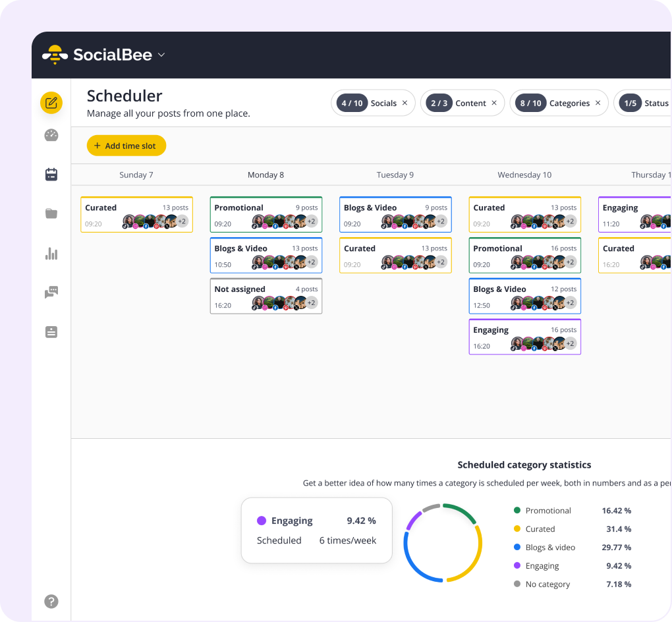This screenshot has height=622, width=672.
Task: Open the accounts list icon
Action: click(51, 331)
